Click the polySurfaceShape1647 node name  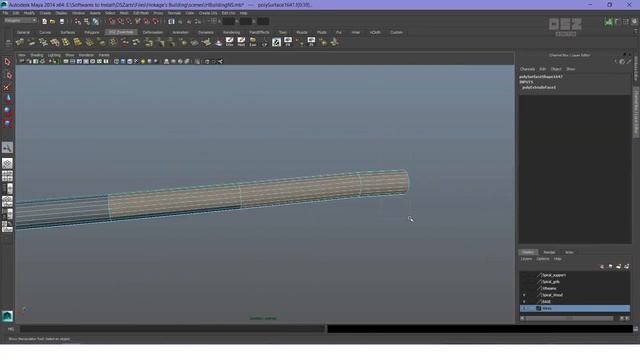(541, 77)
